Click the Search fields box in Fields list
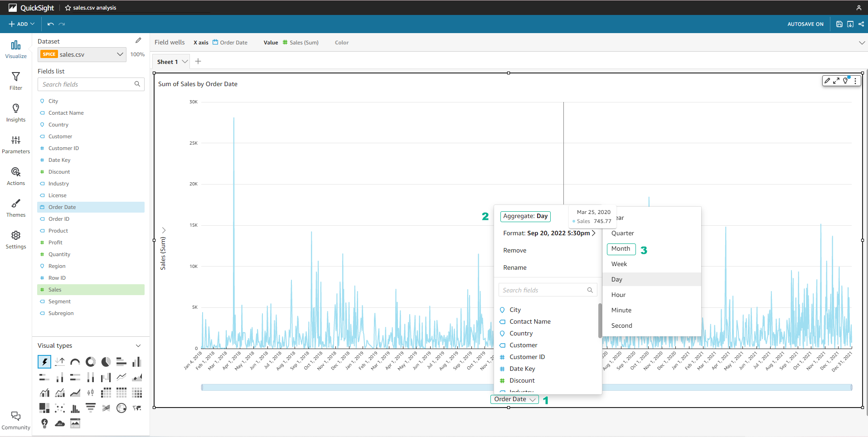Screen dimensions: 868x437 coord(91,84)
